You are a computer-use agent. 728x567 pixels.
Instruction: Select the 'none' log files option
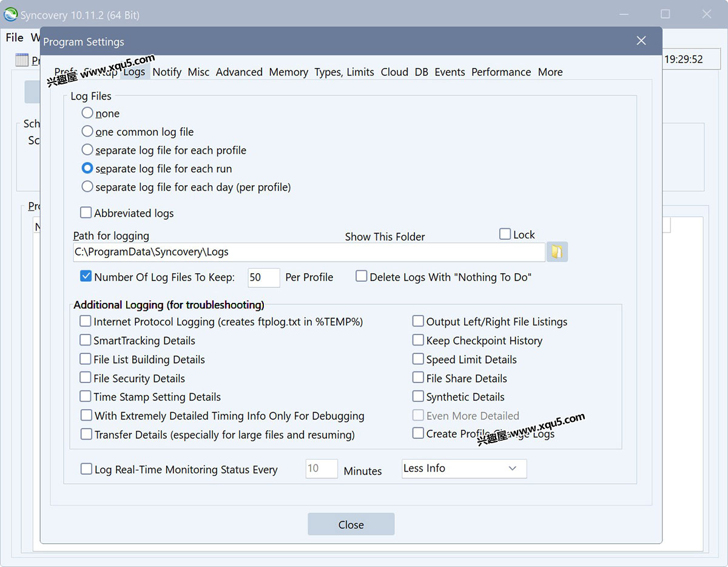click(87, 113)
